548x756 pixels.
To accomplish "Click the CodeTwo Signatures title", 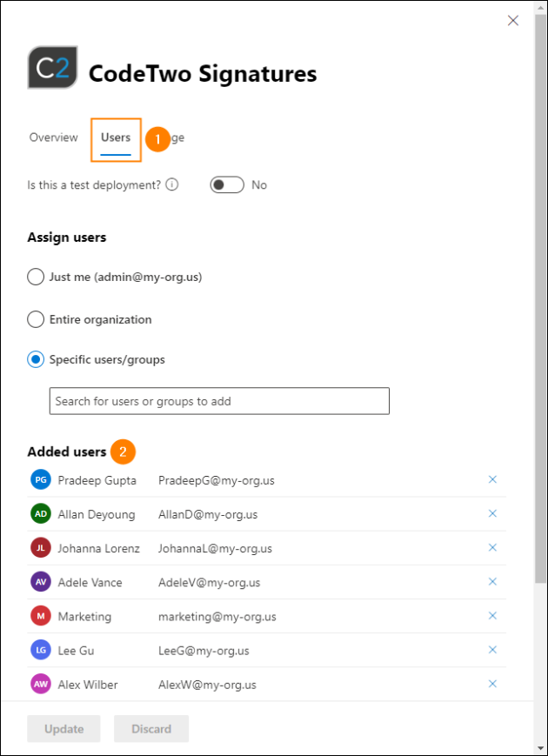I will [203, 74].
